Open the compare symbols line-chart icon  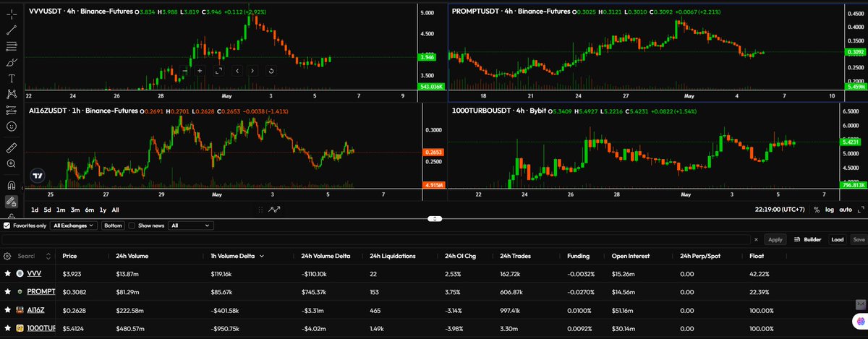click(x=274, y=210)
